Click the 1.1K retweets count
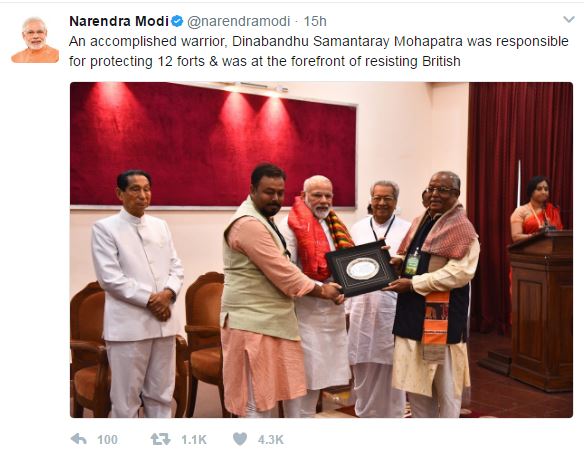 (x=194, y=439)
